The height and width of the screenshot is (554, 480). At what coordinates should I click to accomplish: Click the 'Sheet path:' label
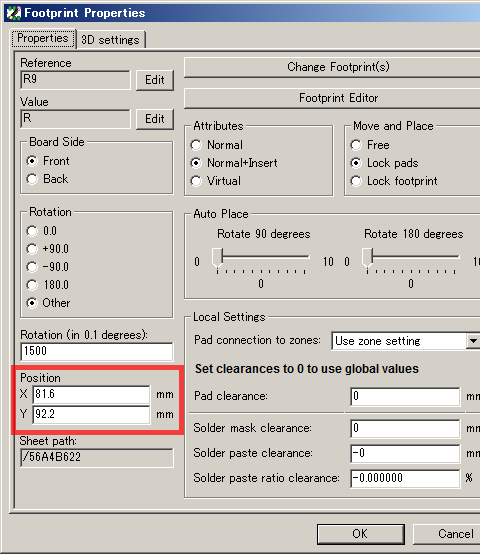pos(48,441)
